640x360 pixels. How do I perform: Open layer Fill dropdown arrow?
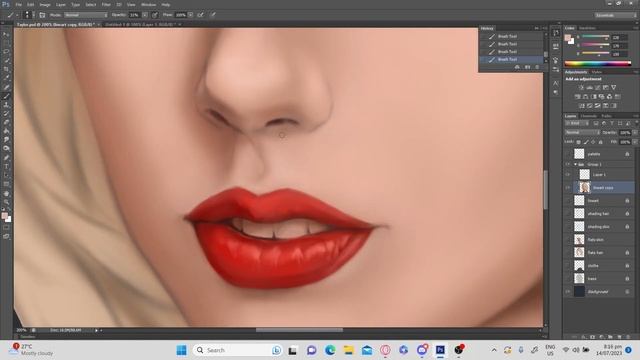pos(635,142)
